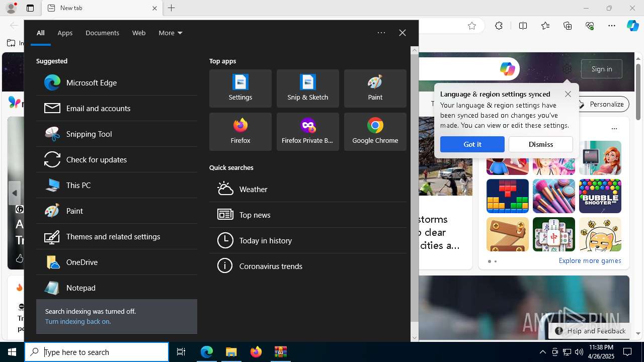
Task: Switch to Web search filter
Action: pos(139,33)
